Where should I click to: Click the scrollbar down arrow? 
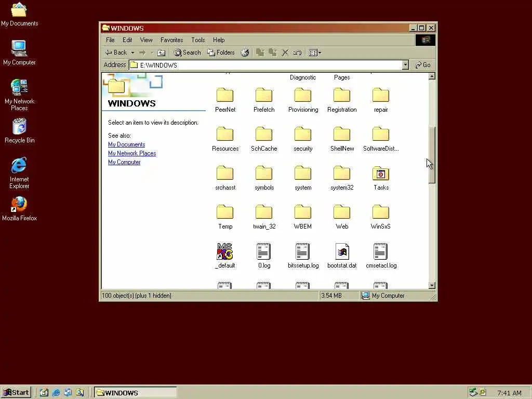pos(432,285)
